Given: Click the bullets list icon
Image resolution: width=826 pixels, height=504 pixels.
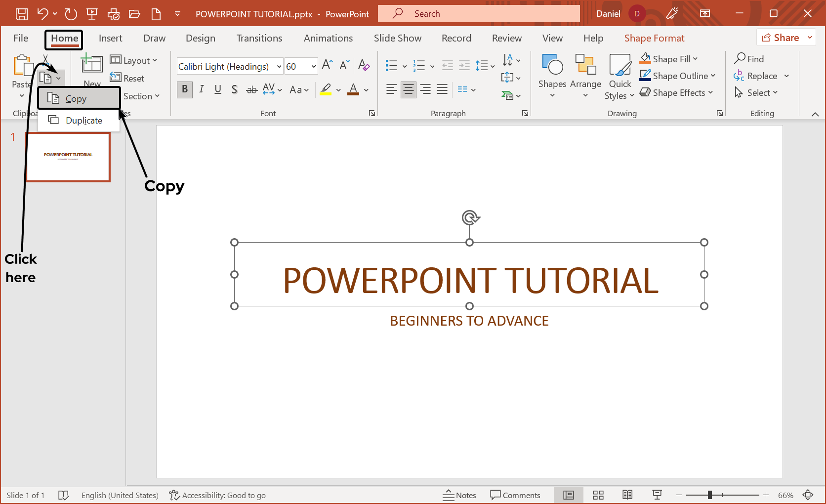Looking at the screenshot, I should pyautogui.click(x=391, y=66).
